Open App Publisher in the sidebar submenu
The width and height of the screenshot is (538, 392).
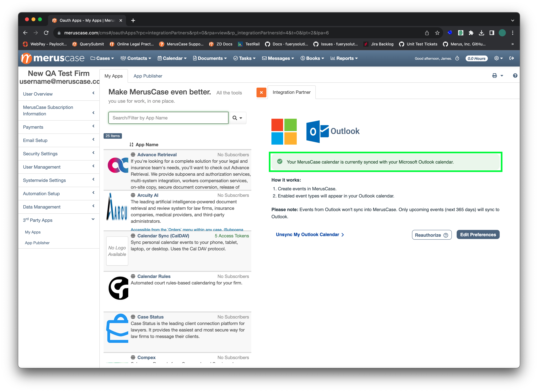(x=37, y=243)
